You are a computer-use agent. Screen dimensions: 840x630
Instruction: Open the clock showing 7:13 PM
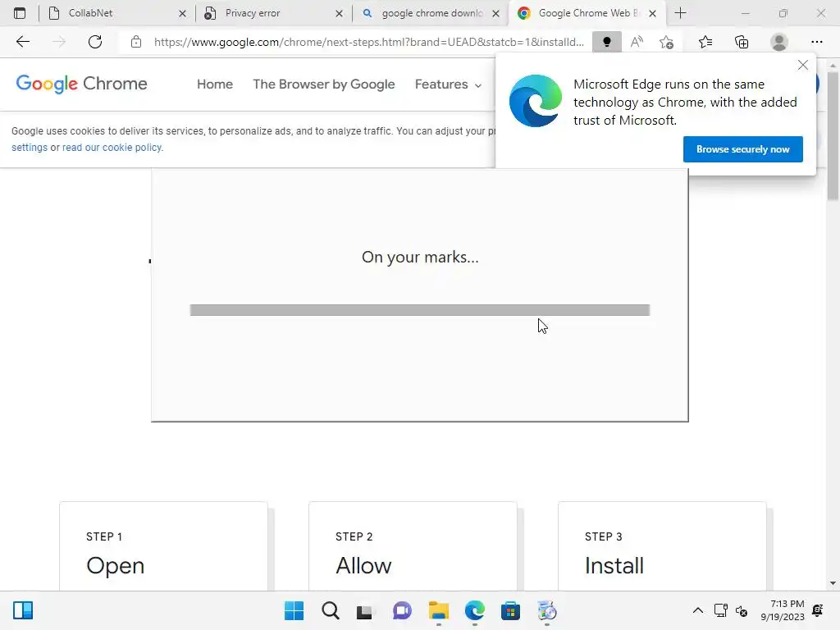click(x=783, y=610)
